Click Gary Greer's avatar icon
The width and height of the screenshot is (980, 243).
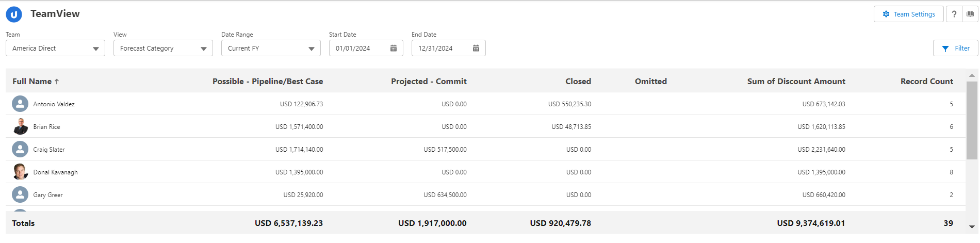click(20, 195)
